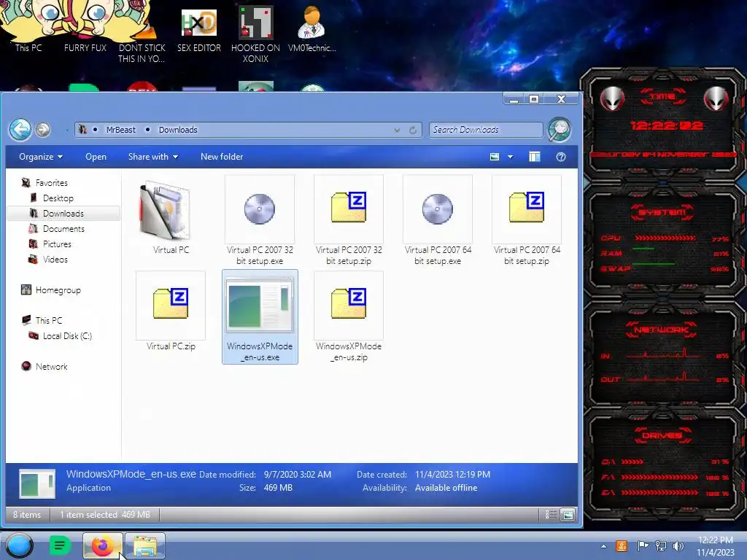Image resolution: width=747 pixels, height=560 pixels.
Task: Click MrBeast in the address breadcrumb
Action: pyautogui.click(x=120, y=130)
